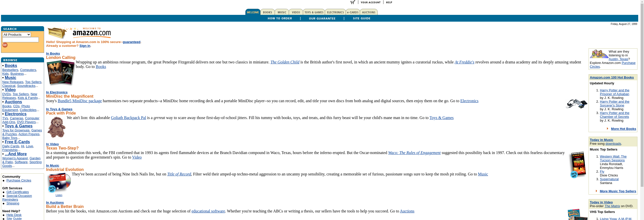Switch to the Books tab
The width and height of the screenshot is (644, 220).
[268, 12]
